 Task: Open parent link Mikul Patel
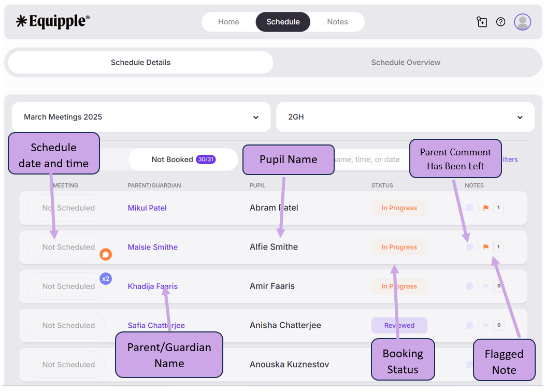click(x=147, y=208)
